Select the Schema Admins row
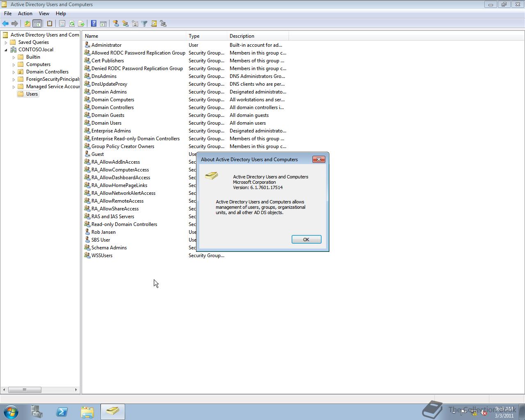The height and width of the screenshot is (420, 525). pos(139,248)
